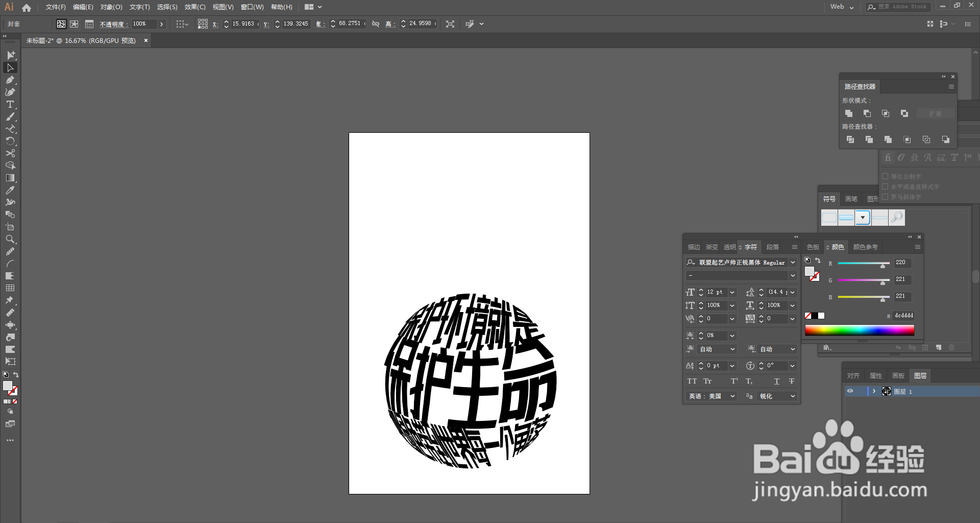Select the Direct Selection tool
The image size is (980, 523).
pyautogui.click(x=10, y=67)
